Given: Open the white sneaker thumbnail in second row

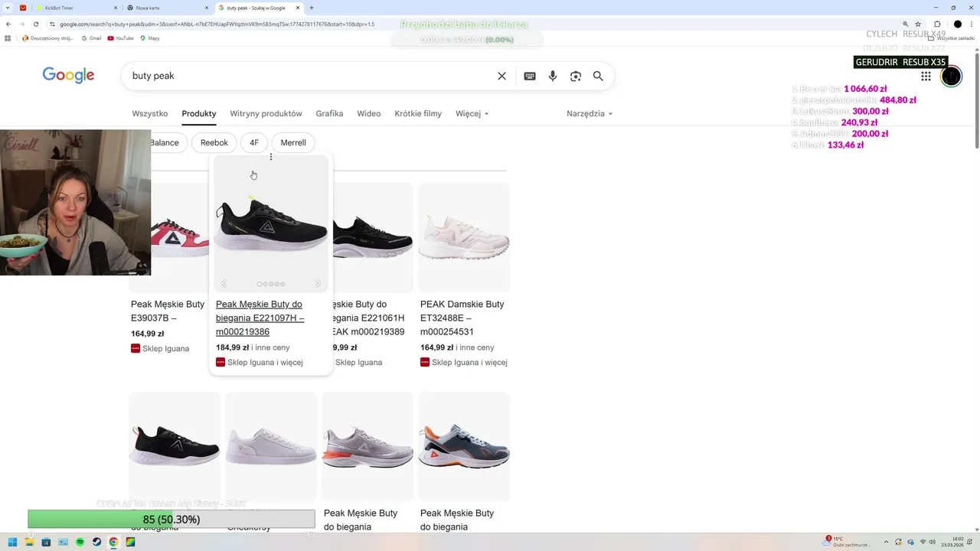Looking at the screenshot, I should coord(271,447).
